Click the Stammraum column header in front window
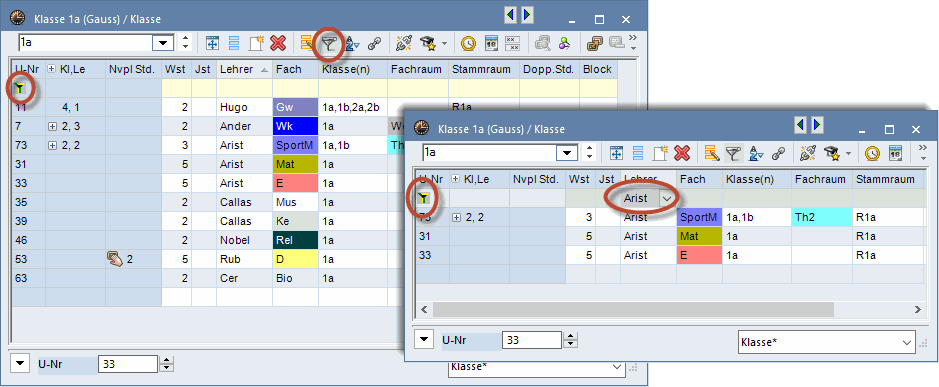 pyautogui.click(x=886, y=179)
